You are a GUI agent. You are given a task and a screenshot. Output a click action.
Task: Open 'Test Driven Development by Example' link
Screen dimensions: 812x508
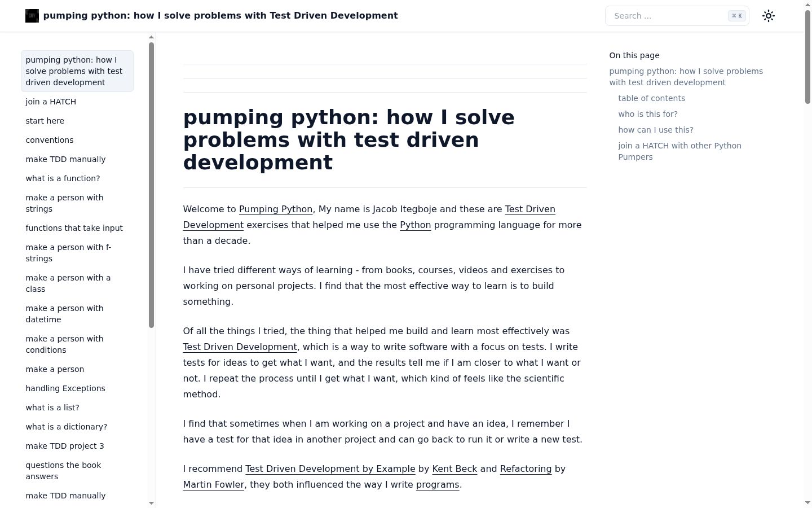[x=330, y=469]
